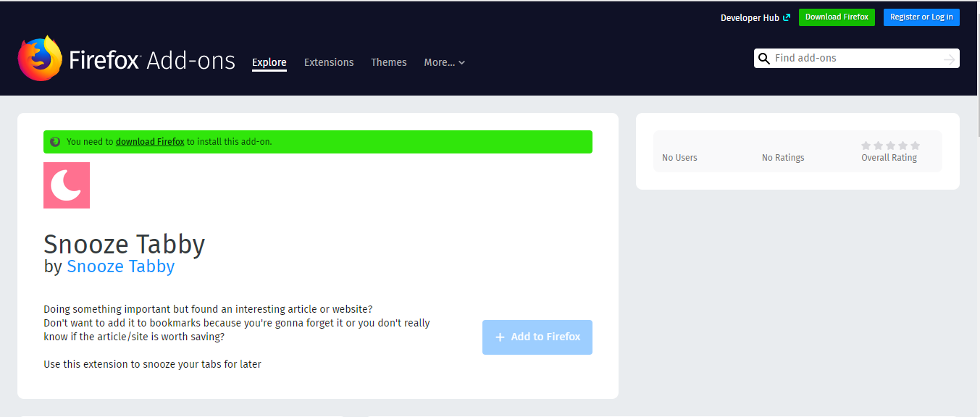Click the No Users stat text

(x=679, y=158)
